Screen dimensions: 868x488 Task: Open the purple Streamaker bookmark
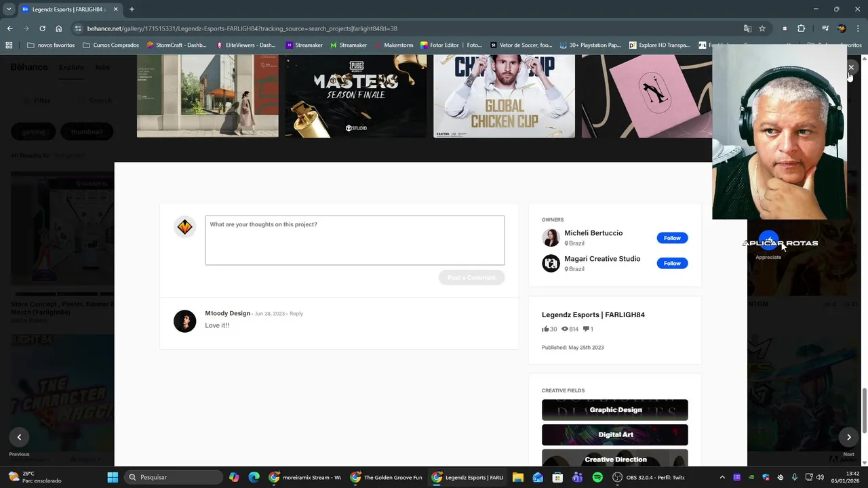pyautogui.click(x=304, y=45)
